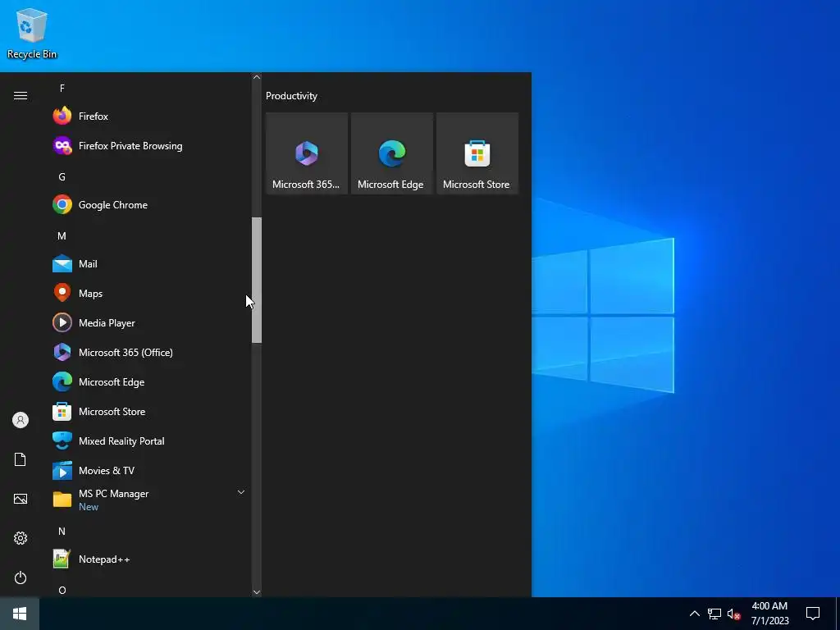Click the muted volume tray icon
The image size is (840, 630).
[x=733, y=614]
